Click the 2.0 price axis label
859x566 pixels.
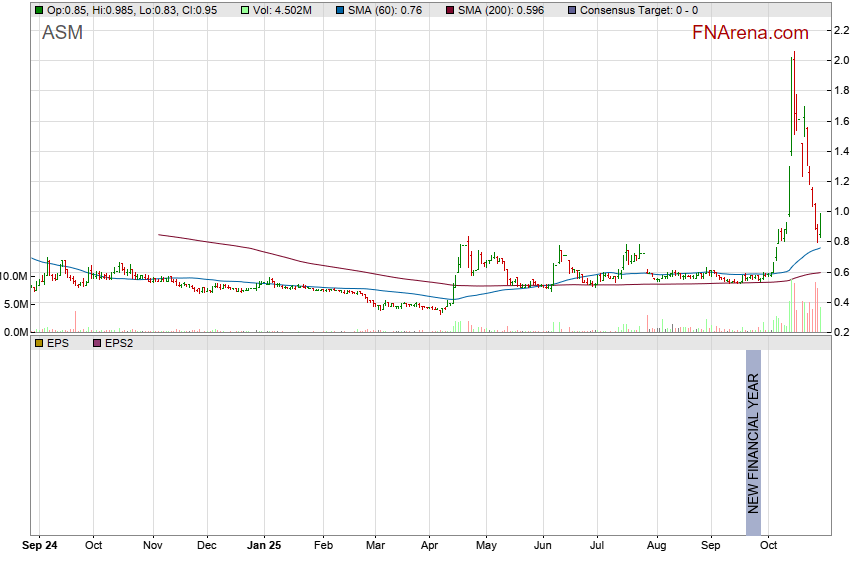pyautogui.click(x=841, y=61)
